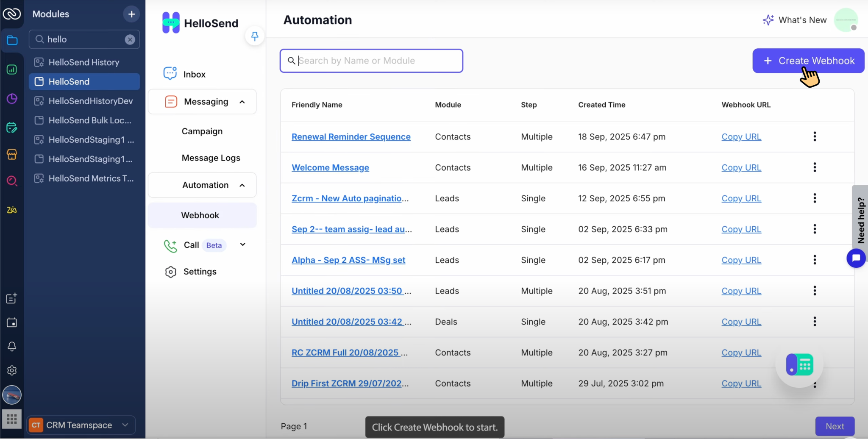Screen dimensions: 868x439
Task: Go to the Next page
Action: point(835,426)
